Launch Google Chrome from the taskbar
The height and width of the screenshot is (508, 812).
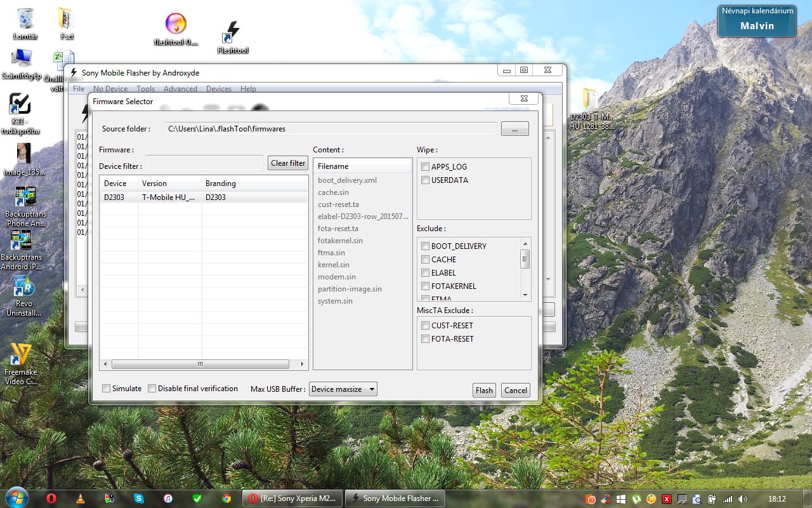point(226,498)
